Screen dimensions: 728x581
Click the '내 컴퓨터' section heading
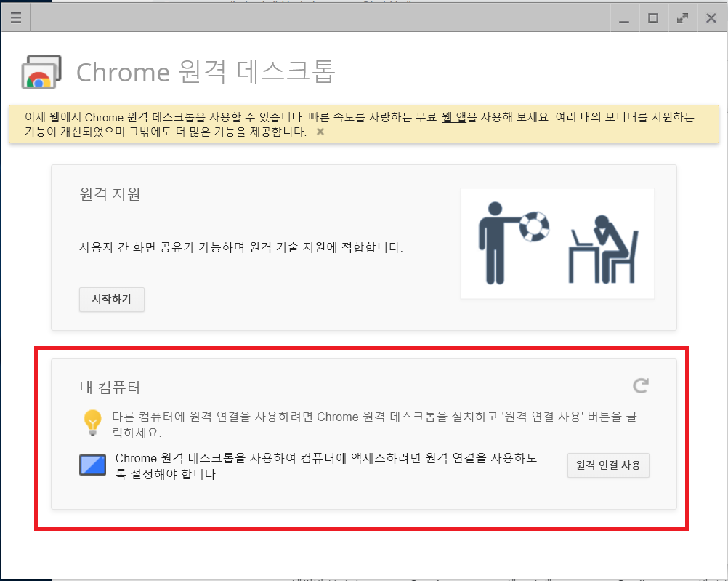(110, 387)
